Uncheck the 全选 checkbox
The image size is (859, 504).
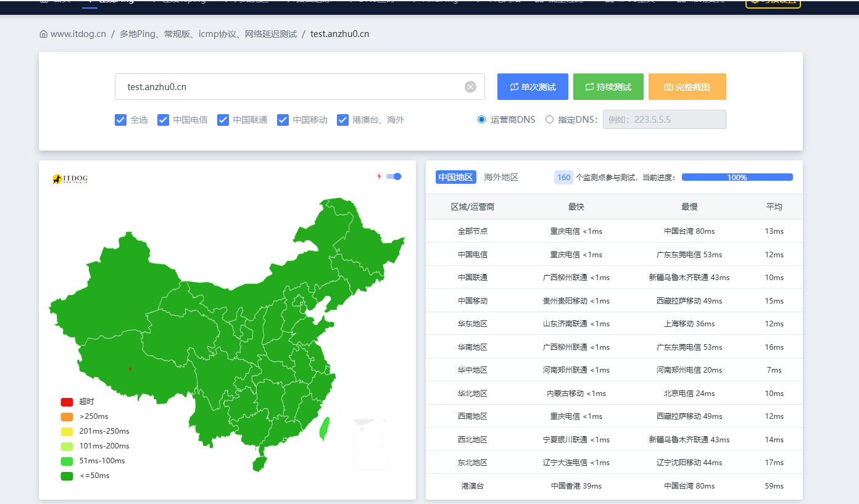(121, 120)
